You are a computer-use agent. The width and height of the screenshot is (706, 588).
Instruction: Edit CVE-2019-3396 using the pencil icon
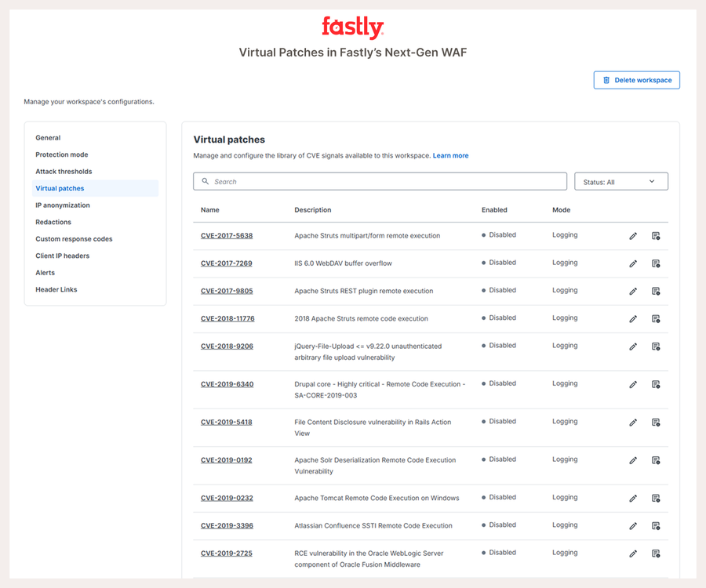click(633, 525)
